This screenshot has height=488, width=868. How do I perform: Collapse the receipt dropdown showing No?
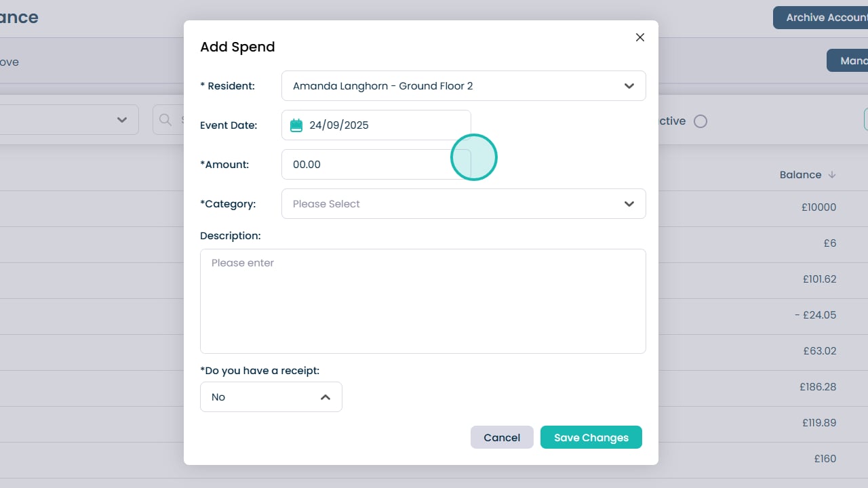click(271, 397)
